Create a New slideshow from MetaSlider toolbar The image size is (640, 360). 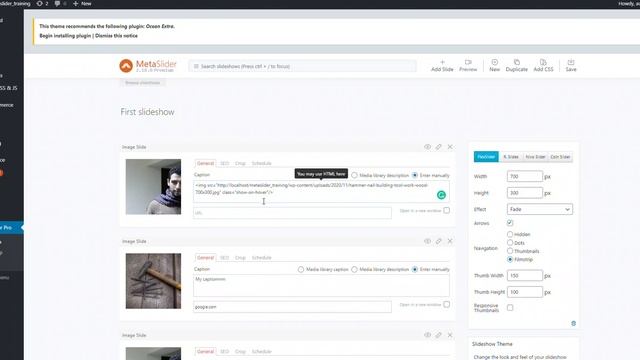pos(494,66)
